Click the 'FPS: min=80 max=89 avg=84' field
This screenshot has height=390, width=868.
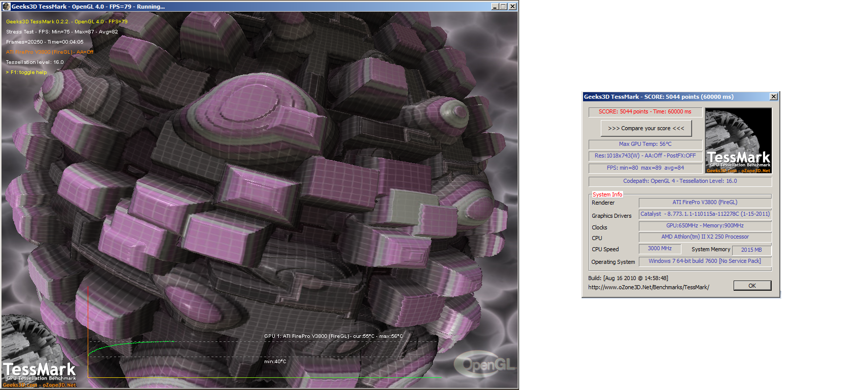[645, 168]
